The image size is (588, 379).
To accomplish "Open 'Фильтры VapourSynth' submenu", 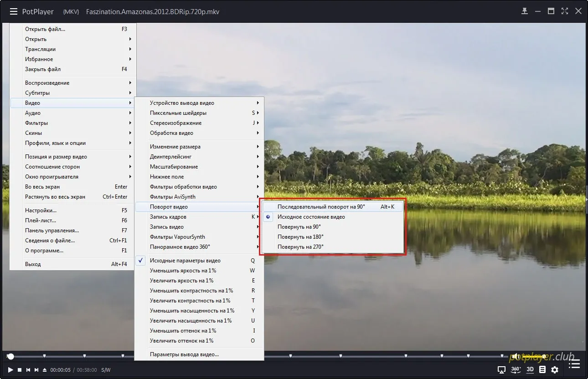I will [199, 237].
